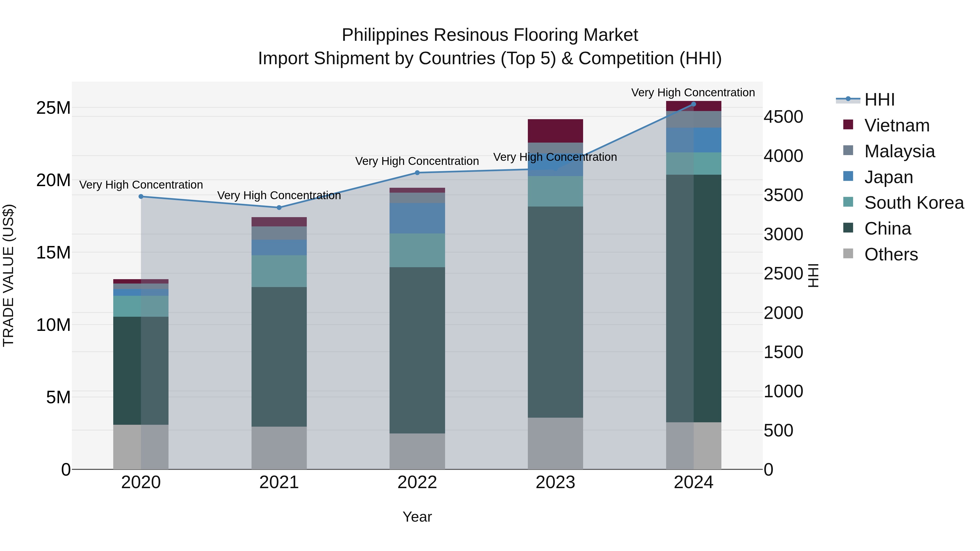Image resolution: width=980 pixels, height=551 pixels.
Task: Toggle the Japan legend entry
Action: 878,177
